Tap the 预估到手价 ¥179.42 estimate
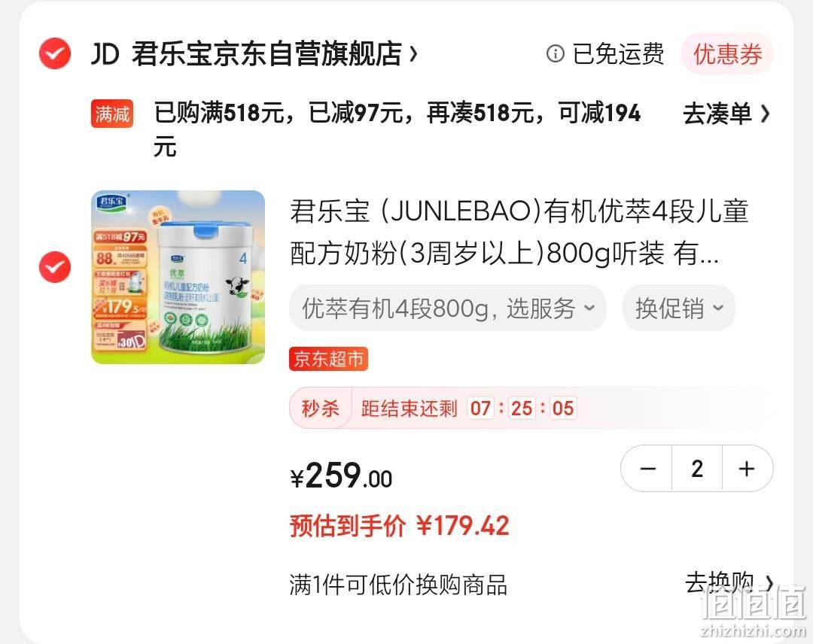This screenshot has height=644, width=813. (x=399, y=526)
